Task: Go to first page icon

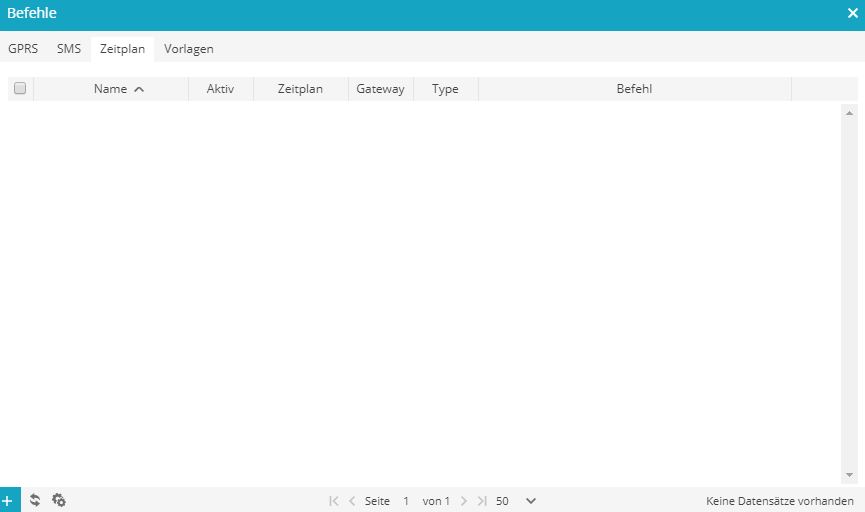Action: (333, 501)
